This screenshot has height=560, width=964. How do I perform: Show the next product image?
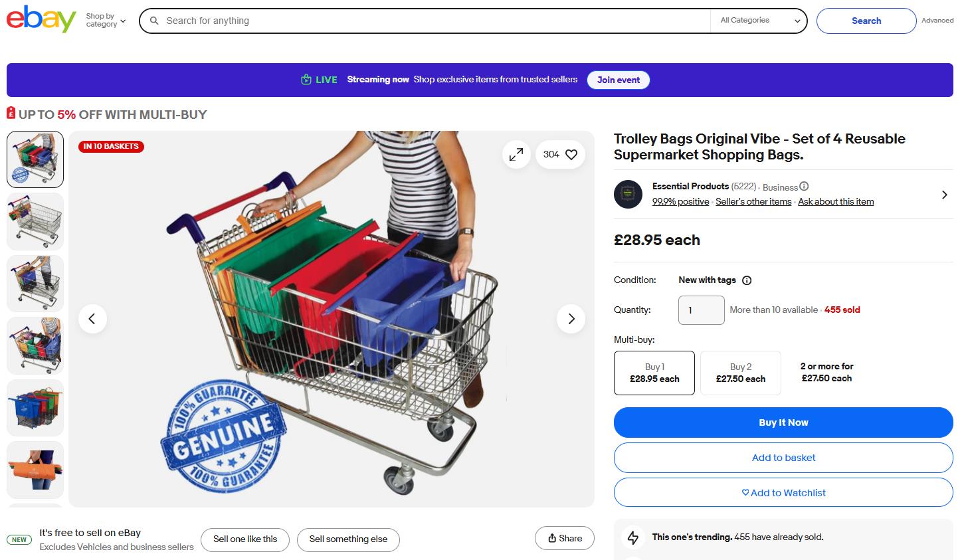pos(571,319)
